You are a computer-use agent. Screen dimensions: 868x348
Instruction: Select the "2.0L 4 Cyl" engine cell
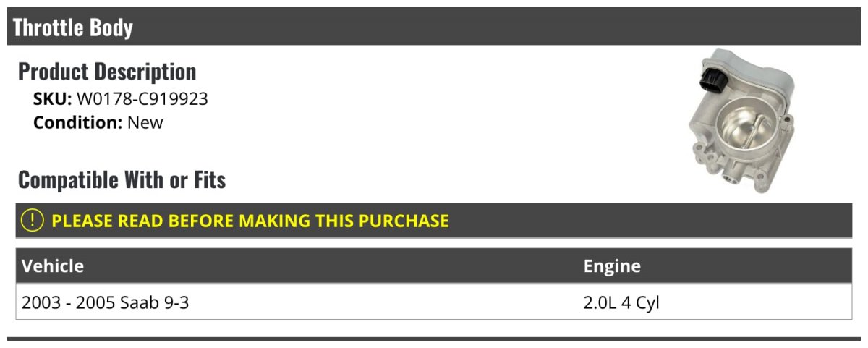click(621, 302)
